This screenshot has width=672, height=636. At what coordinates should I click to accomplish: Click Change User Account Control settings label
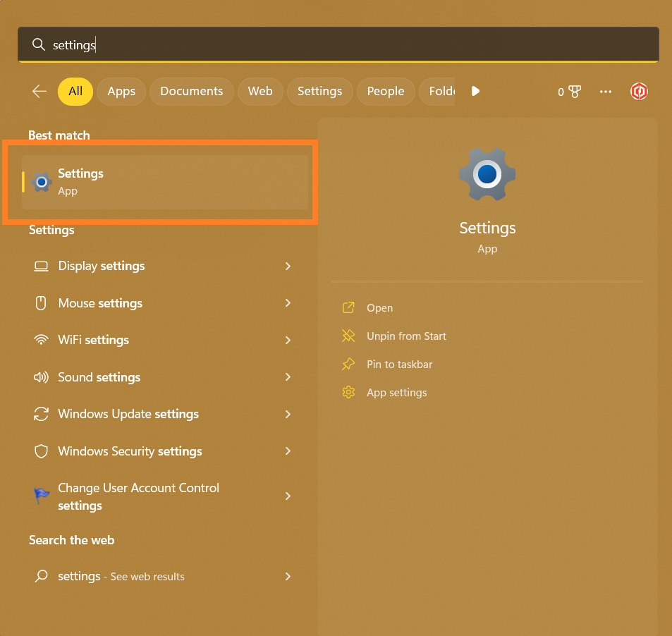[x=138, y=496]
